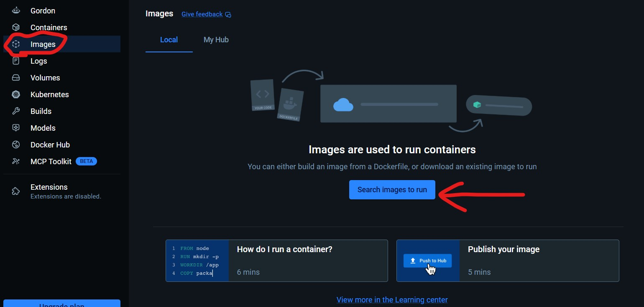This screenshot has width=644, height=307.
Task: Click the Docker Hub compass icon
Action: click(x=16, y=144)
